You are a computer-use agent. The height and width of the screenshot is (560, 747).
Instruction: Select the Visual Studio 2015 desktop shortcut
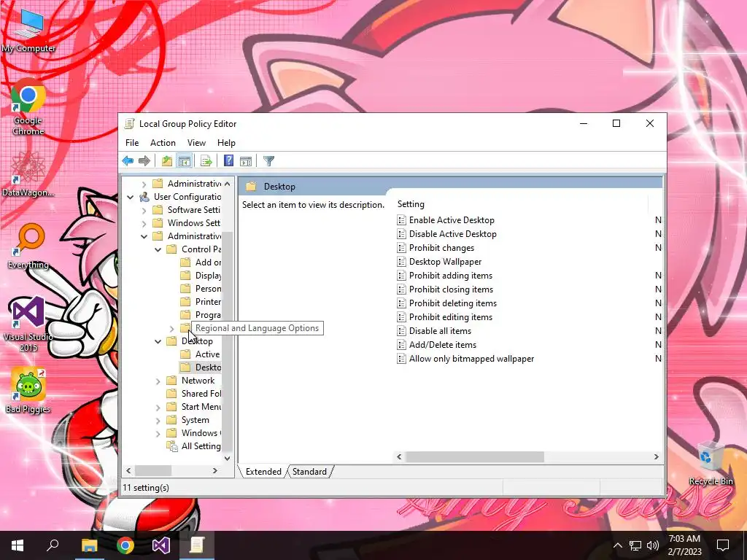(28, 324)
